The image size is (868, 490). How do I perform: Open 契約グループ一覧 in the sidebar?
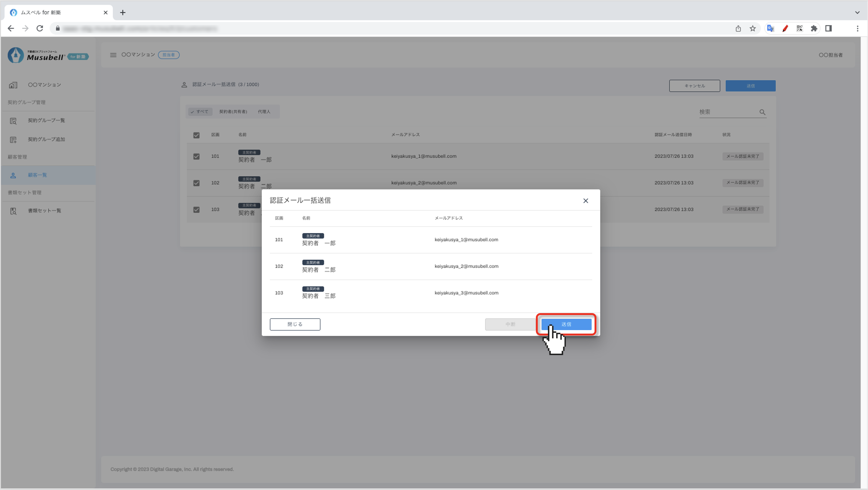click(46, 120)
